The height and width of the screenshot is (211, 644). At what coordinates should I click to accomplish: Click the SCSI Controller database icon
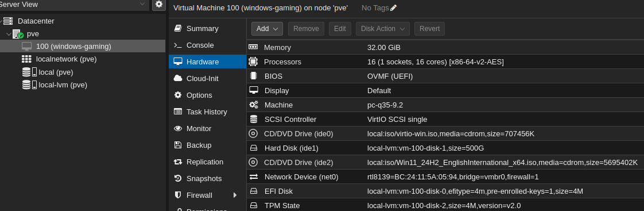coord(254,119)
